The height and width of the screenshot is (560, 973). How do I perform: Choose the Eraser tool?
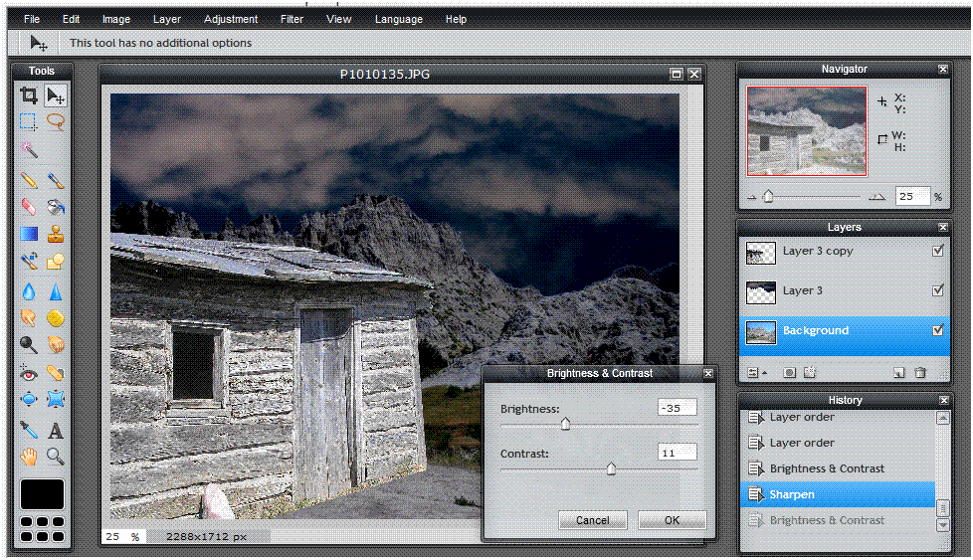[29, 207]
